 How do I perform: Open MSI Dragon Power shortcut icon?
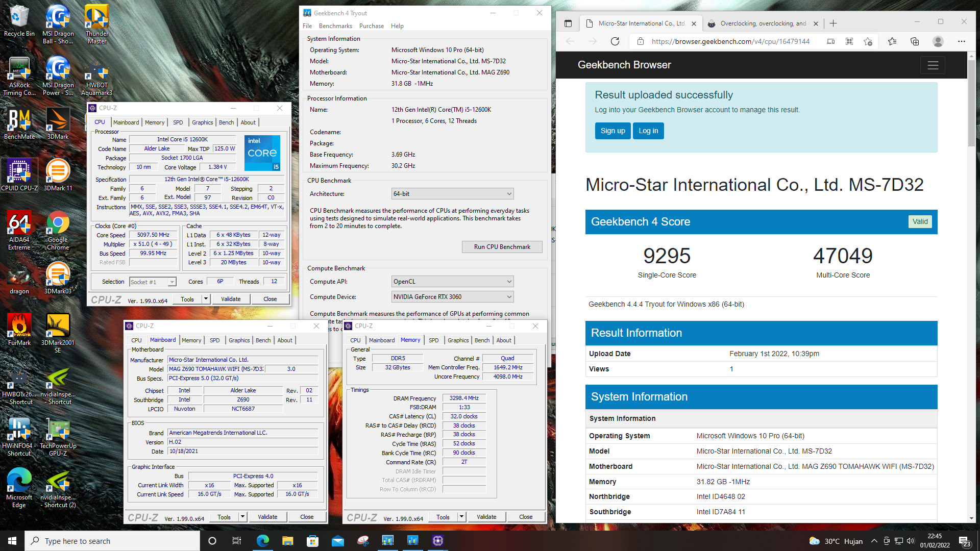[x=58, y=77]
